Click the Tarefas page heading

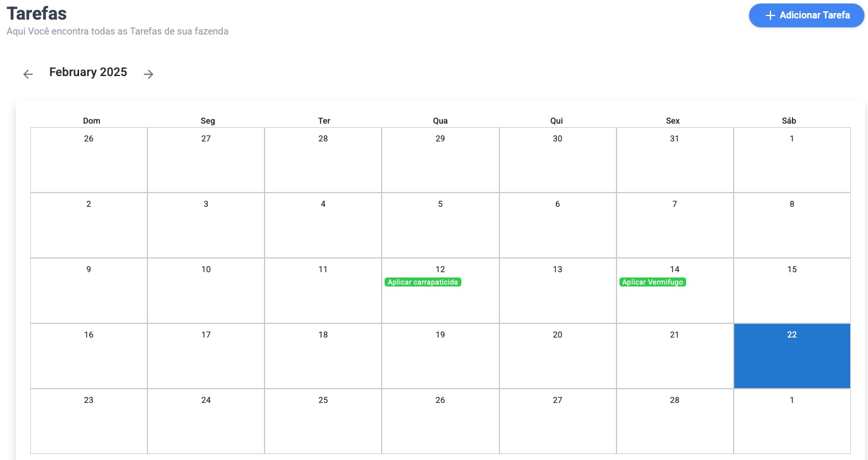click(x=36, y=13)
